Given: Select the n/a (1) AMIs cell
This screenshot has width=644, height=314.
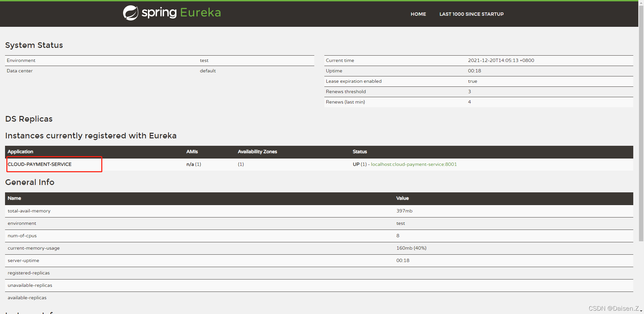Looking at the screenshot, I should (194, 164).
